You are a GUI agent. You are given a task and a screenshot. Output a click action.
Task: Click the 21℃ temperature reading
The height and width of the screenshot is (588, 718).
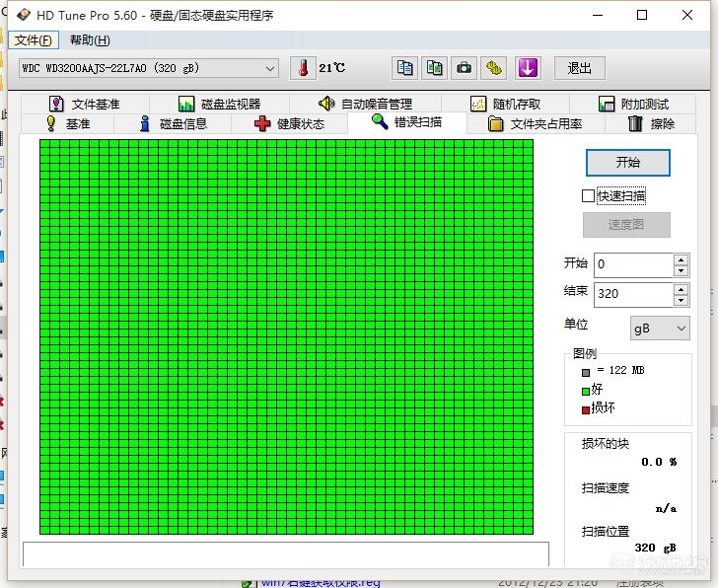coord(332,68)
